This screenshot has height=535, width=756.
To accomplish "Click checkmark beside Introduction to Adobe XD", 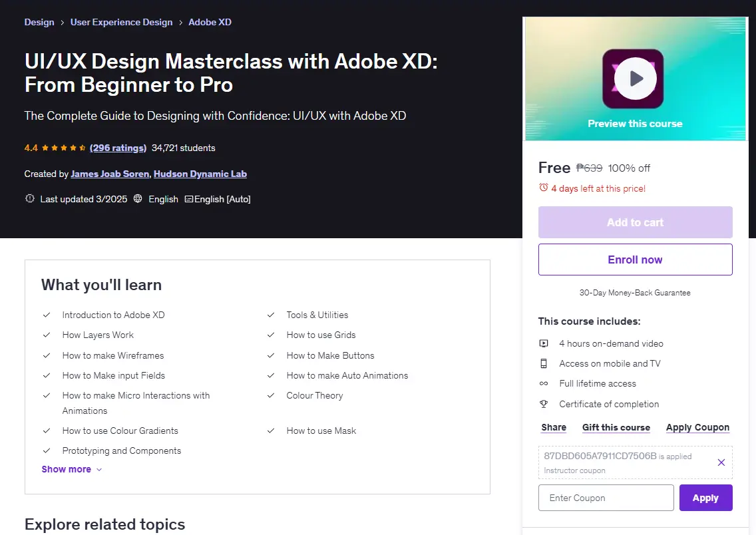I will click(x=47, y=315).
